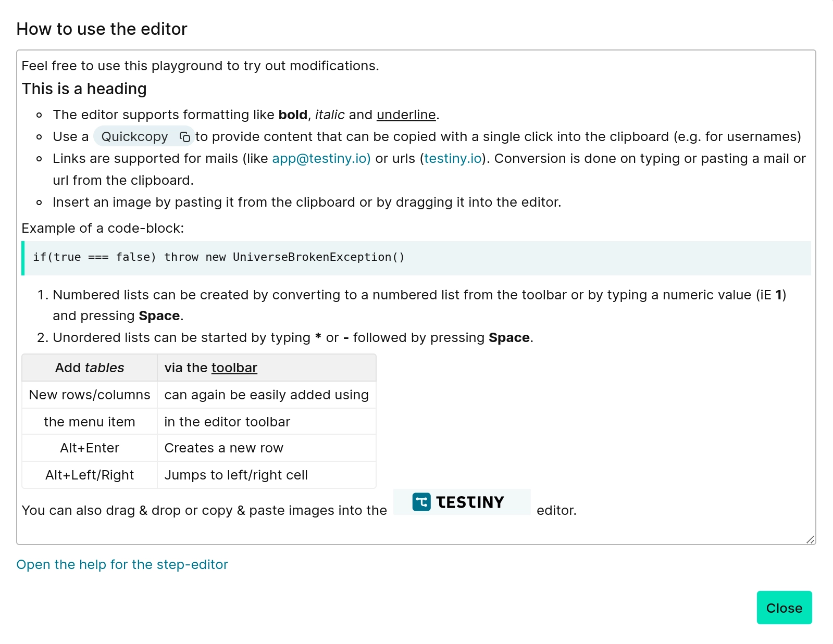Select the "Add tables" header cell

coord(90,368)
